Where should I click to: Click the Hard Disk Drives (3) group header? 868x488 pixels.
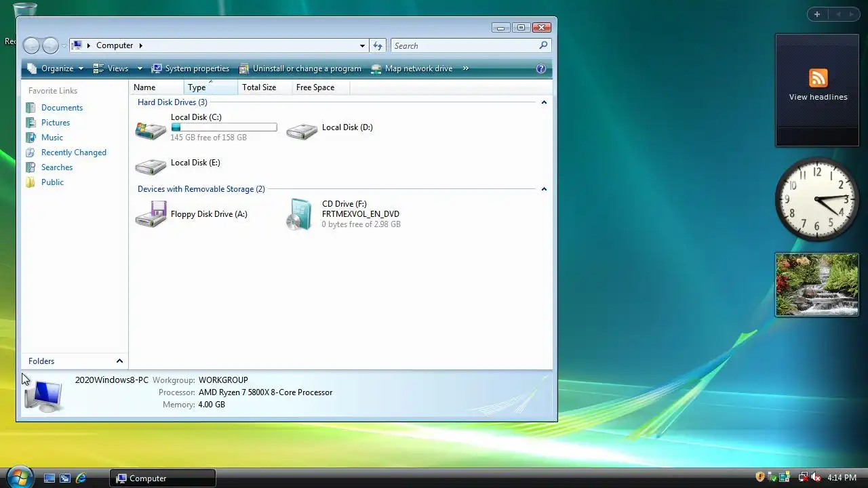click(x=172, y=102)
